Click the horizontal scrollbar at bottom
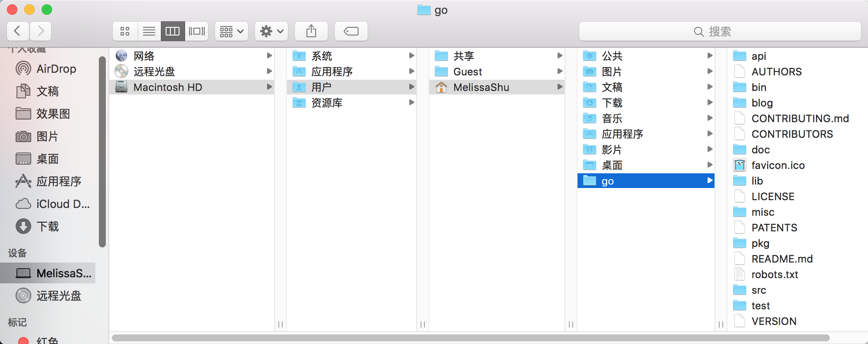 [x=471, y=338]
